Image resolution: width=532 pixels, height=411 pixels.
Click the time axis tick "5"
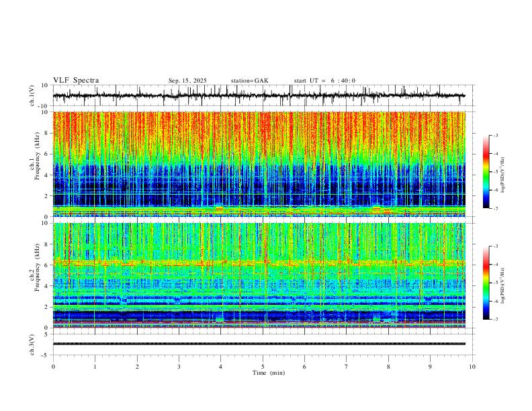click(263, 367)
